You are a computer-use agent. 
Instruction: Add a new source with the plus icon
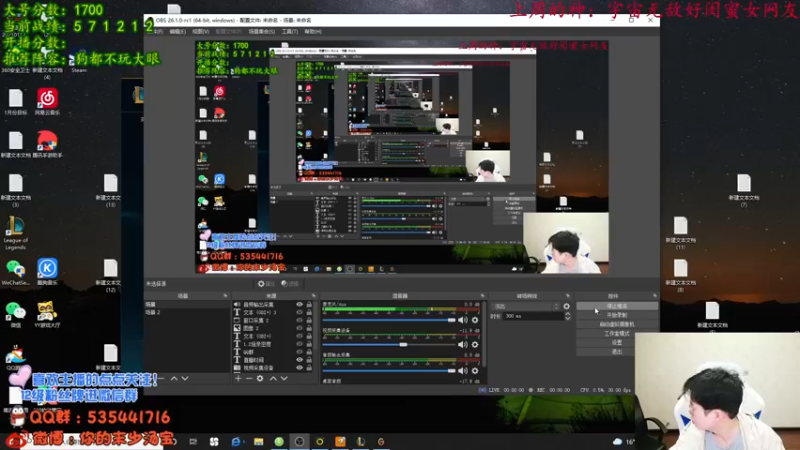pos(238,379)
